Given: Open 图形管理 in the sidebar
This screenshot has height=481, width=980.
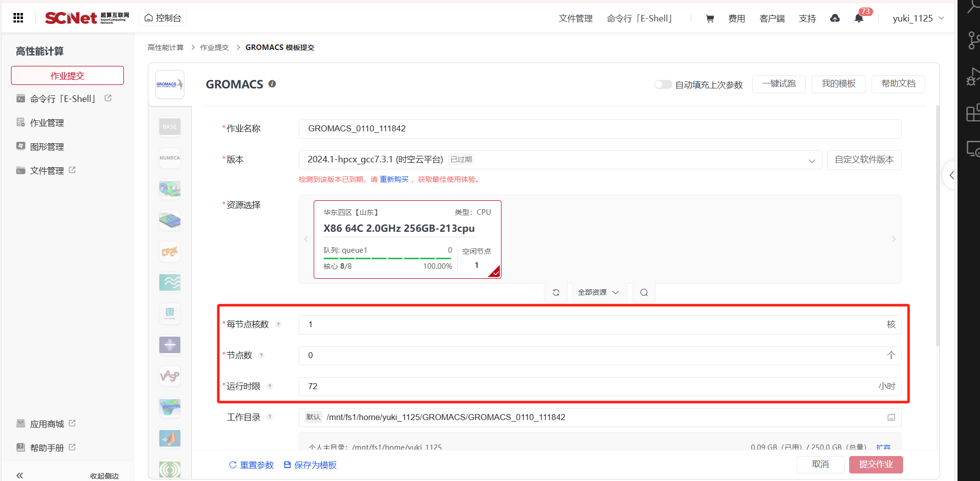Looking at the screenshot, I should 40,147.
